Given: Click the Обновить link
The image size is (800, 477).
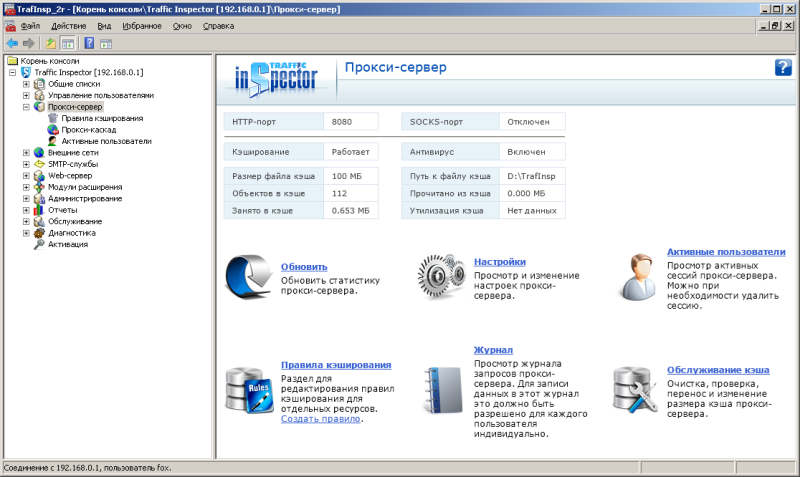Looking at the screenshot, I should click(x=304, y=267).
